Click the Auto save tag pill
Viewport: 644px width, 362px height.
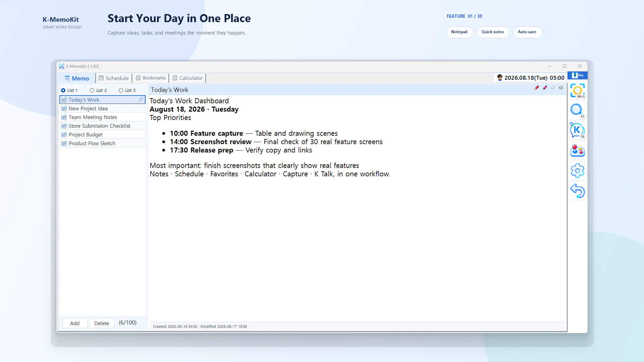point(527,32)
